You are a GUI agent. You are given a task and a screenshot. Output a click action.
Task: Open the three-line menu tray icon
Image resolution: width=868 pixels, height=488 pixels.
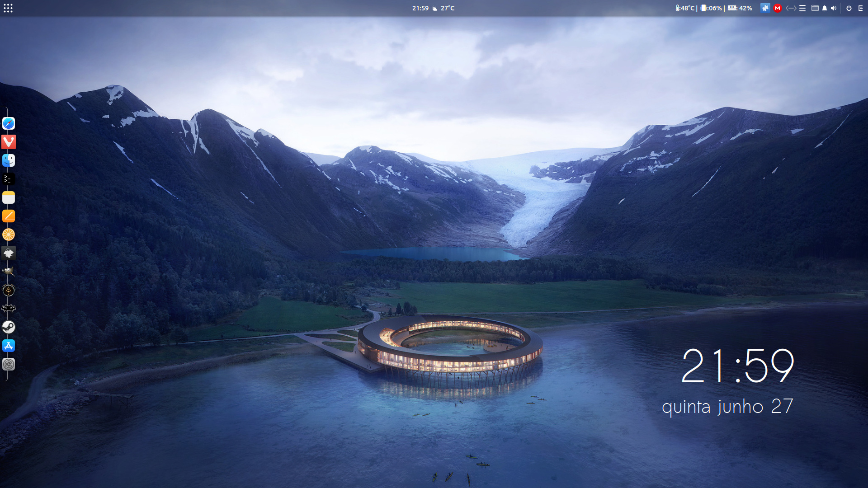[802, 8]
